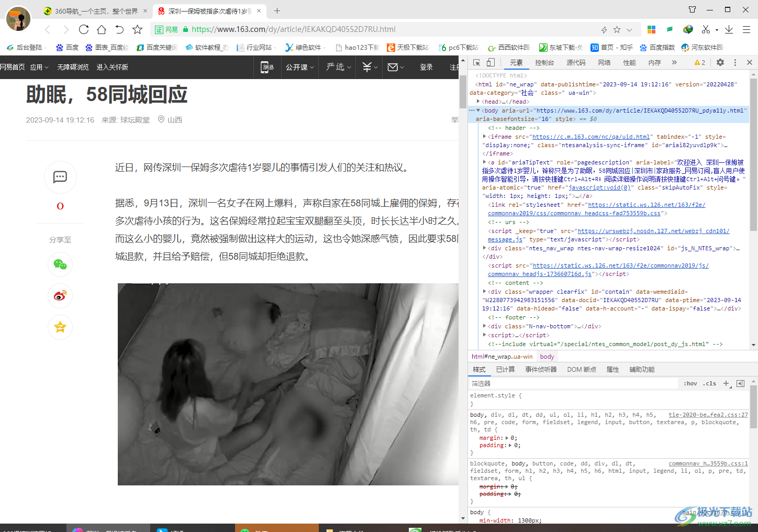Click the NetEase mobile client icon in nav
This screenshot has width=758, height=532.
point(267,67)
